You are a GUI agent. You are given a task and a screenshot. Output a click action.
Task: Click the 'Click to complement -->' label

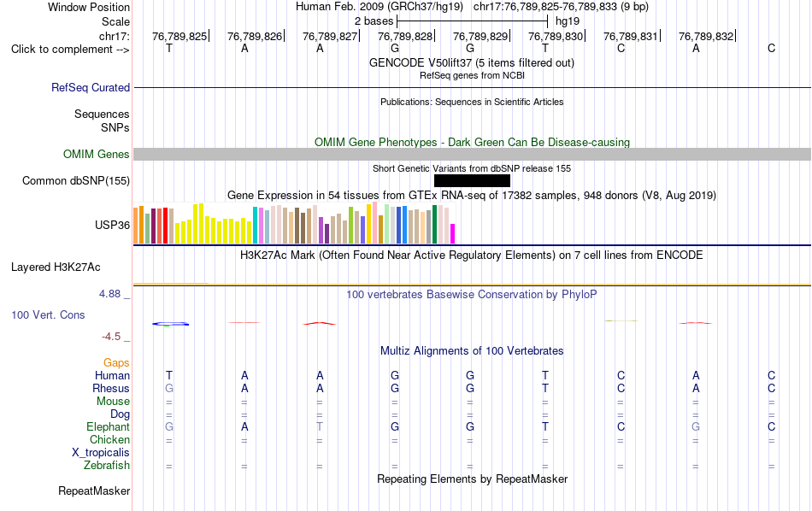70,50
